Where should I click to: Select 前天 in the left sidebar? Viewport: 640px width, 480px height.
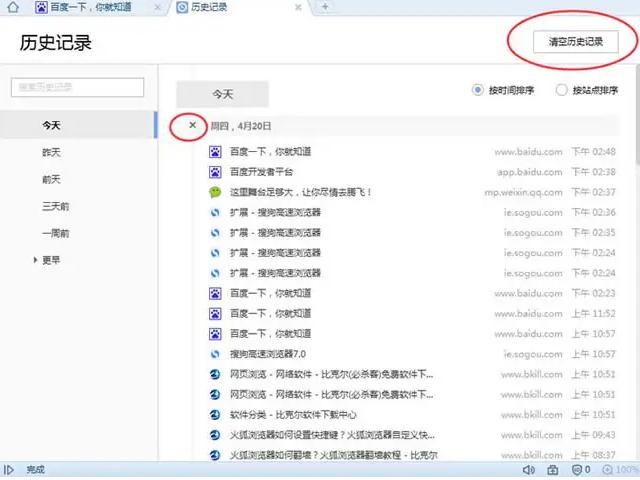click(51, 179)
